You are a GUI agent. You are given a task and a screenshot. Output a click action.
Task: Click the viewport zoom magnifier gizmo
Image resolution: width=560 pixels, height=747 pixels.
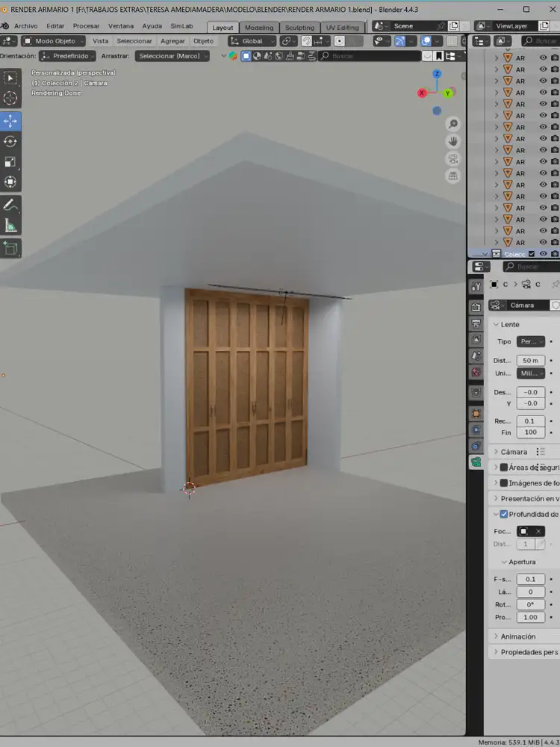[453, 124]
